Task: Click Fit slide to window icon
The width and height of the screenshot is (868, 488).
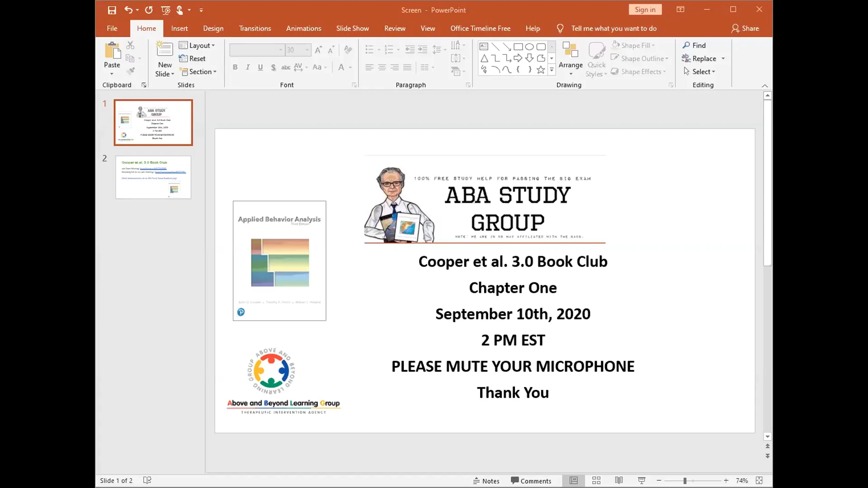Action: [x=759, y=480]
